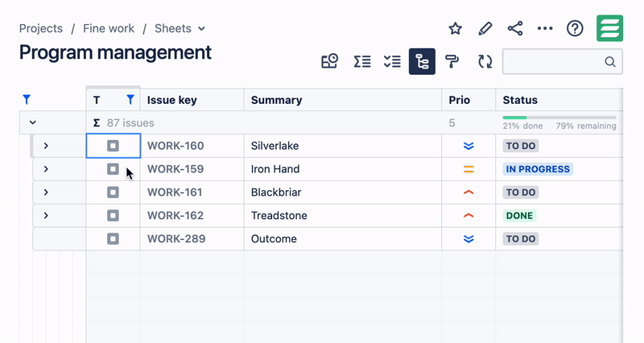The image size is (644, 343).
Task: Sort by the Issue key column header
Action: pyautogui.click(x=171, y=100)
